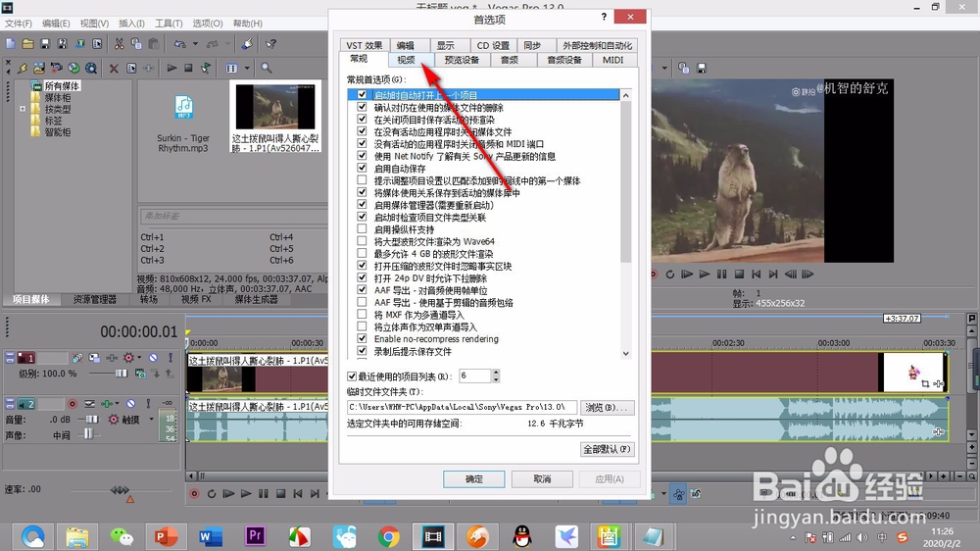The width and height of the screenshot is (980, 551).
Task: Open Google Chrome from the taskbar
Action: [389, 536]
